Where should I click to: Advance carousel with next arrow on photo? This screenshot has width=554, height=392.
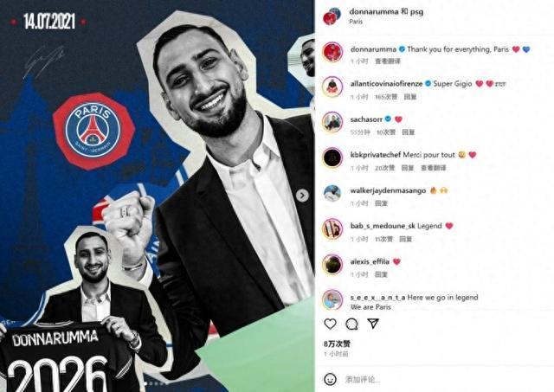(302, 195)
